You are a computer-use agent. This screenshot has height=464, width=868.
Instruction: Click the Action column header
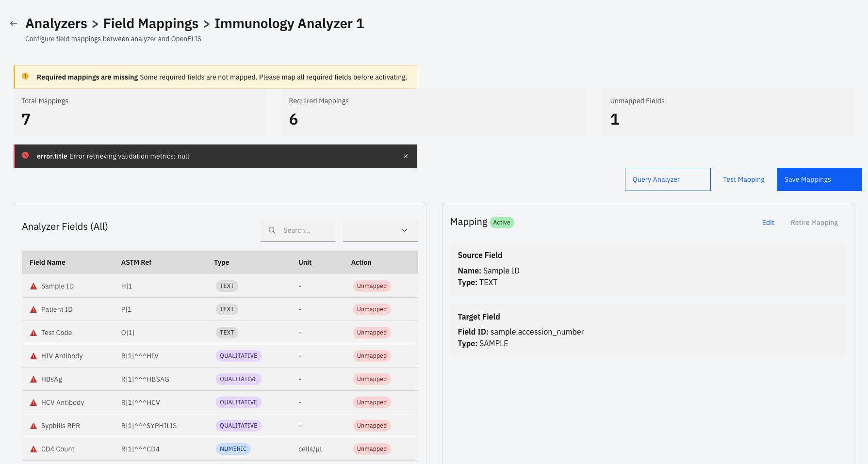[x=361, y=262]
